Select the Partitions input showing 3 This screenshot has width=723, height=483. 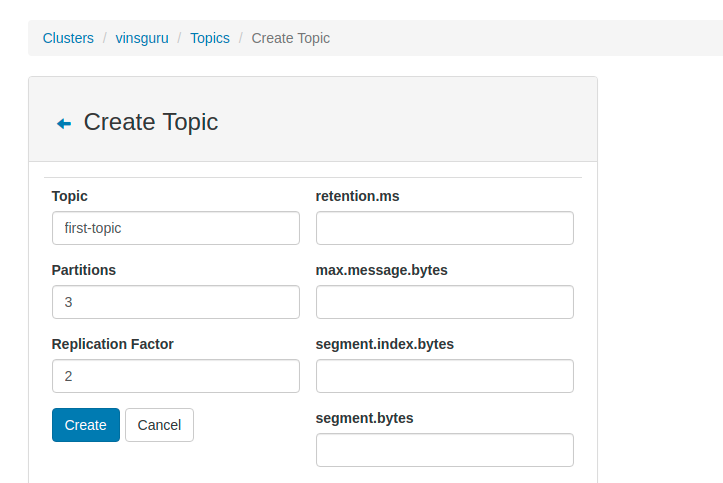[175, 302]
